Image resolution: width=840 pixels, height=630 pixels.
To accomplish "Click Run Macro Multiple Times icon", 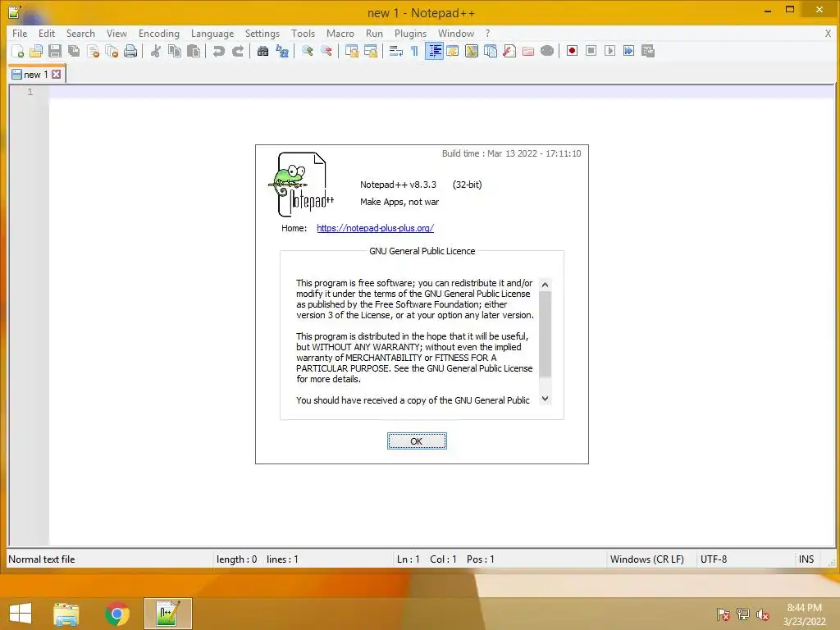I will [629, 51].
